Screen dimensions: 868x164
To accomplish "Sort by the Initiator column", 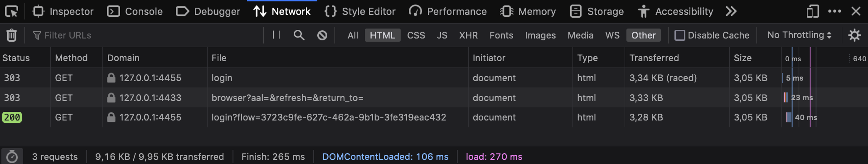I will coord(520,58).
